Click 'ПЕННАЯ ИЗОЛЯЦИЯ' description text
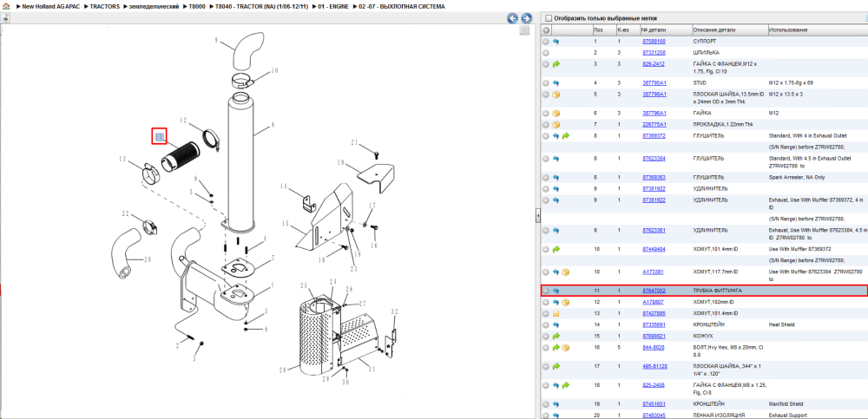 coord(719,416)
